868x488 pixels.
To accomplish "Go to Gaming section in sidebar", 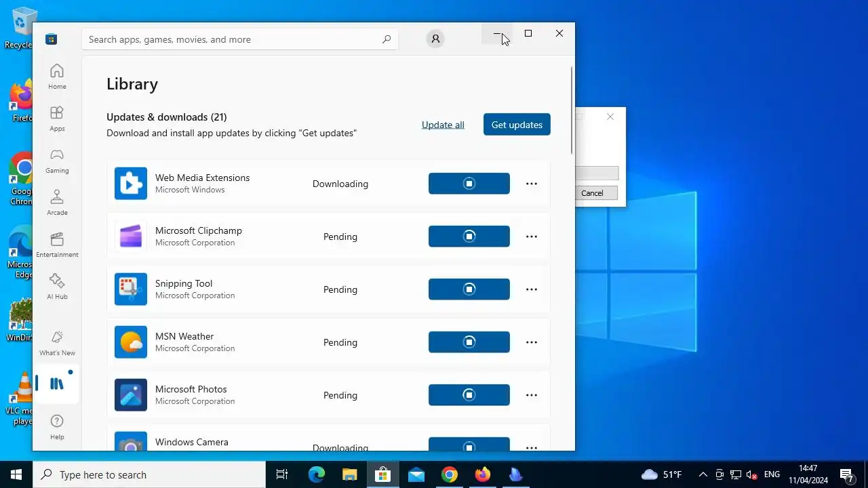I will pos(57,160).
